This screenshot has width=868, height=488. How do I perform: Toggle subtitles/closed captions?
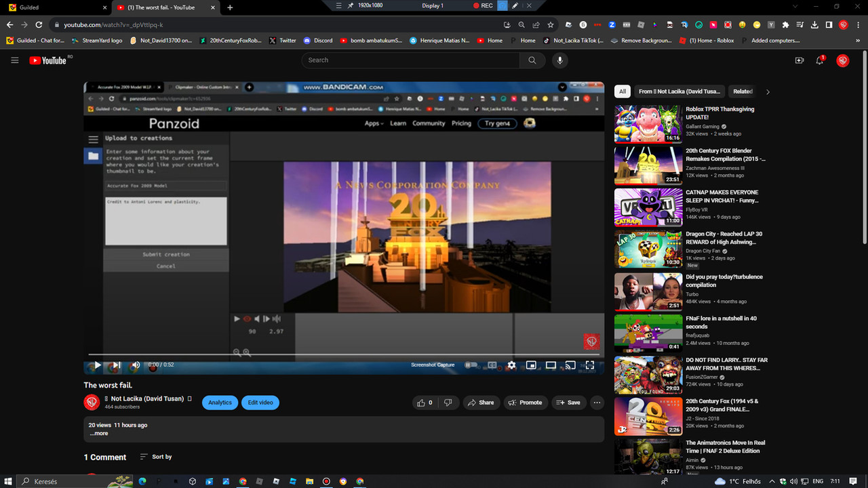click(x=492, y=365)
